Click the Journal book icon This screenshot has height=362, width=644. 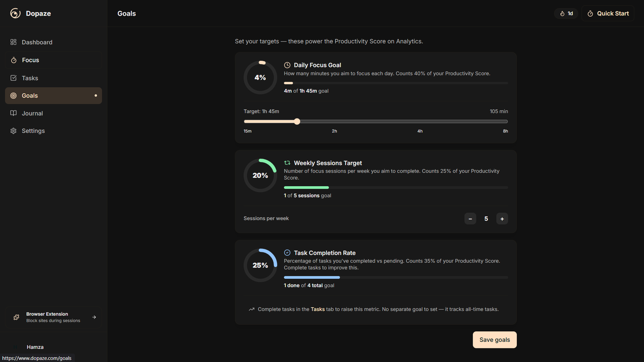coord(13,113)
